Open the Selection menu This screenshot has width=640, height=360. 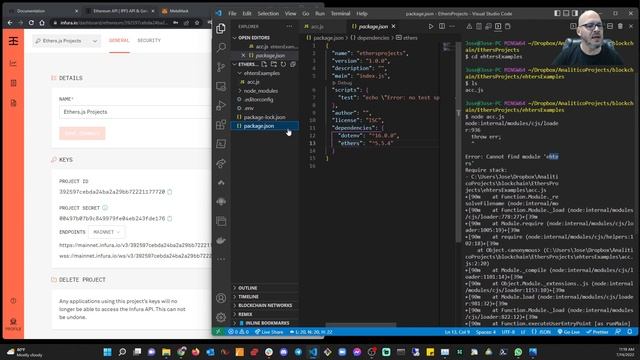click(x=268, y=13)
